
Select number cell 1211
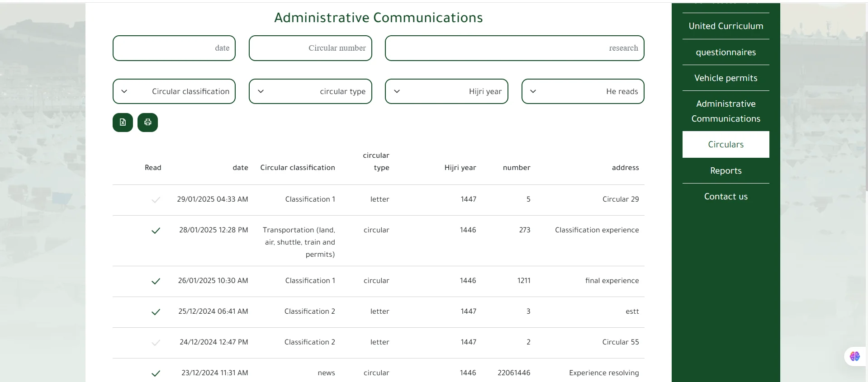point(524,281)
